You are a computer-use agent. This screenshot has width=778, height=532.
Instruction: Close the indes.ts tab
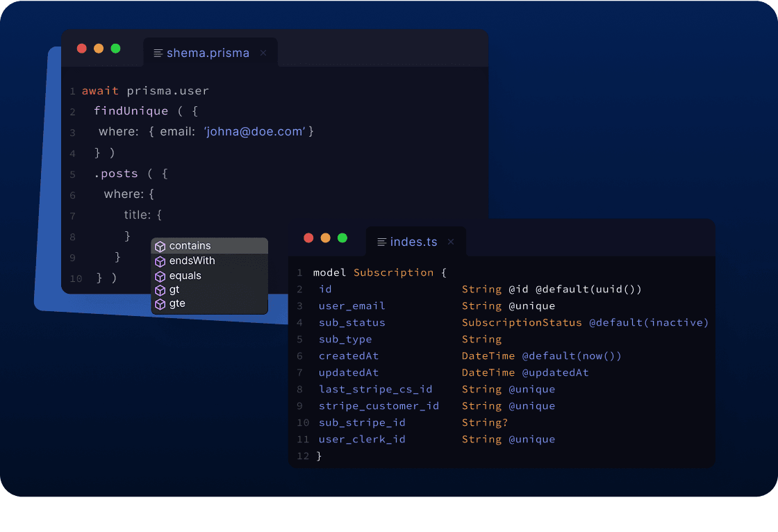(450, 242)
